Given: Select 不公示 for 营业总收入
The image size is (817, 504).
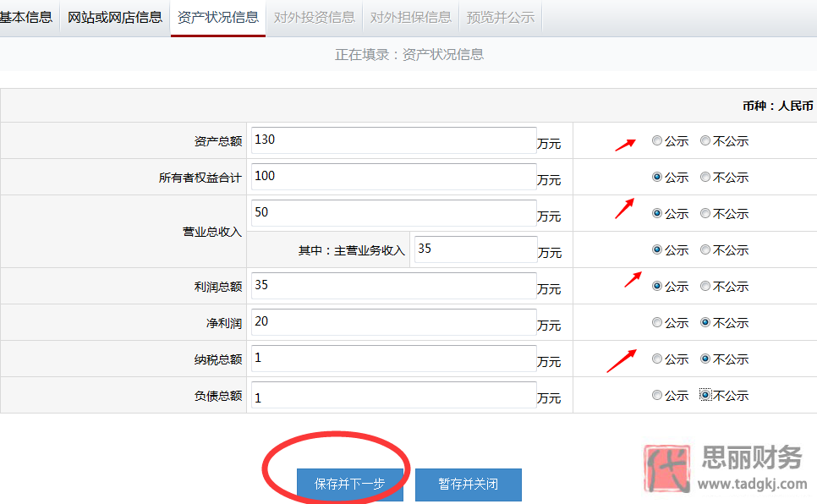Looking at the screenshot, I should (x=705, y=213).
